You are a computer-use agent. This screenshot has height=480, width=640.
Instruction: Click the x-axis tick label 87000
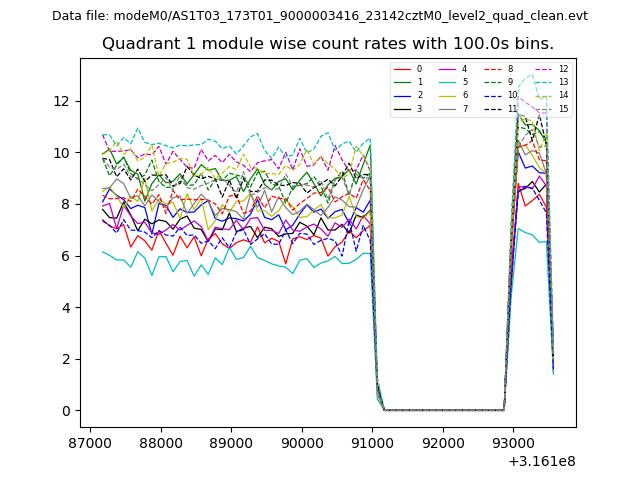(90, 443)
